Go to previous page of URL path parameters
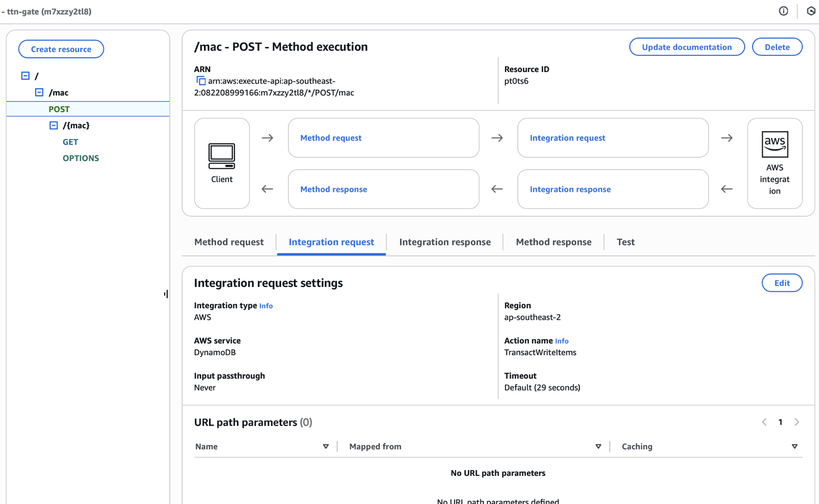The image size is (819, 504). point(764,422)
